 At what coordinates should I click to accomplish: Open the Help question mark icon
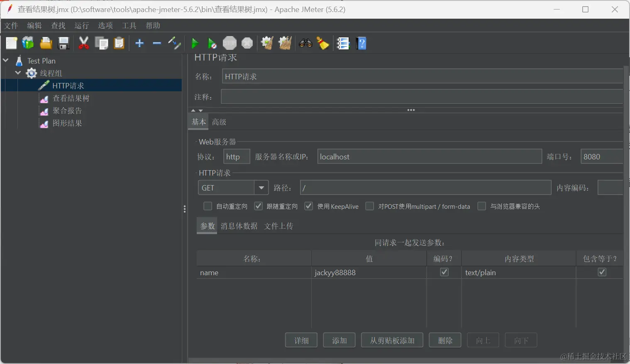tap(361, 43)
